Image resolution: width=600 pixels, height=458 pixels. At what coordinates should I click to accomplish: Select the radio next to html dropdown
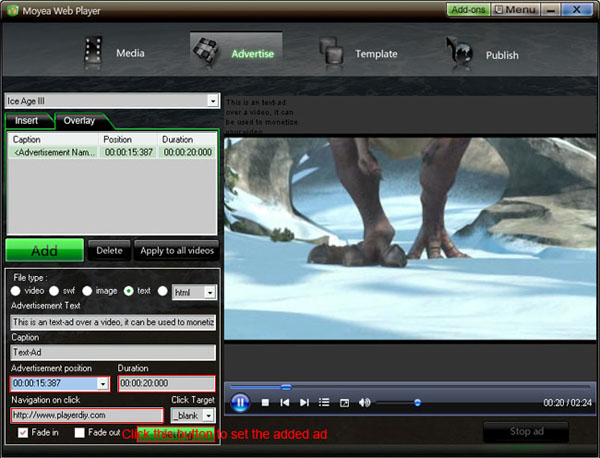coord(163,291)
